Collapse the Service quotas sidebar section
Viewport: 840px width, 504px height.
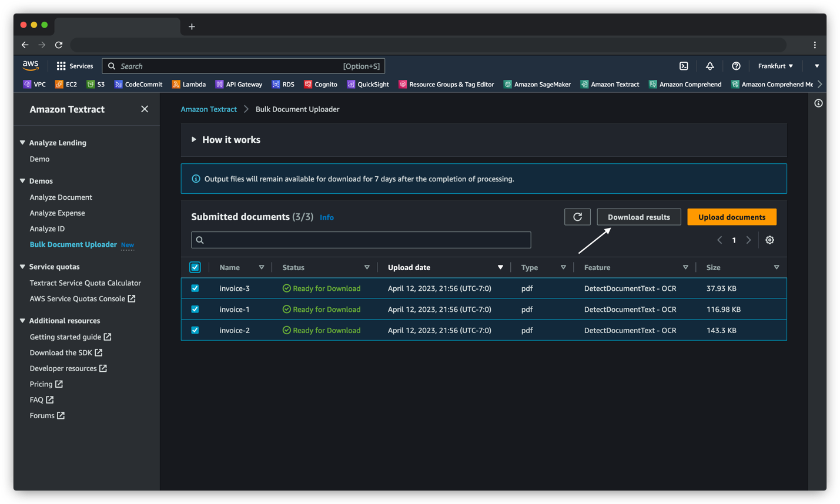23,267
